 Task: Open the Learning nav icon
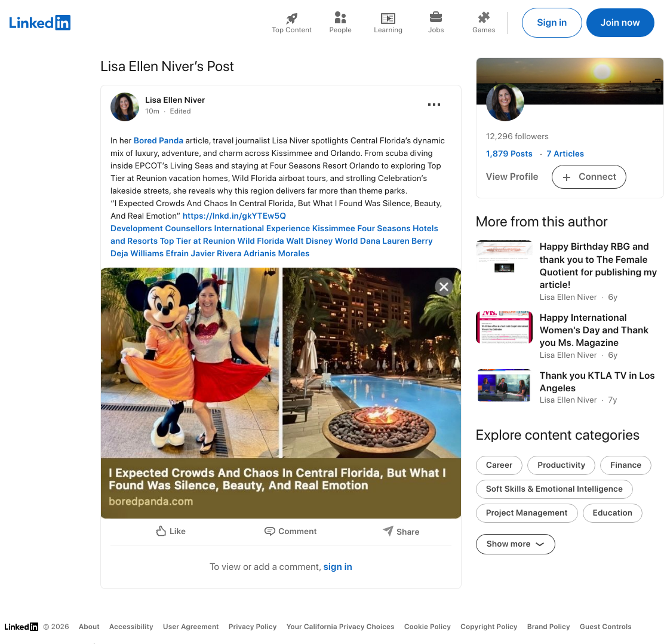388,18
